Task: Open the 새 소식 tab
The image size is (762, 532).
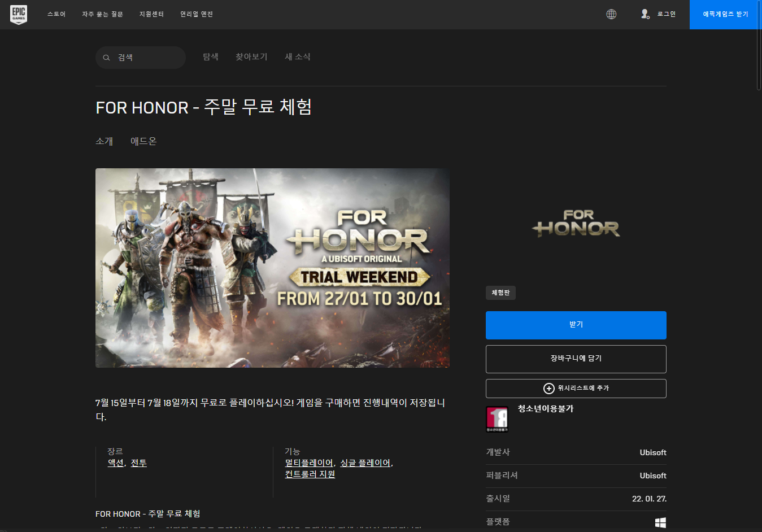Action: pos(298,57)
